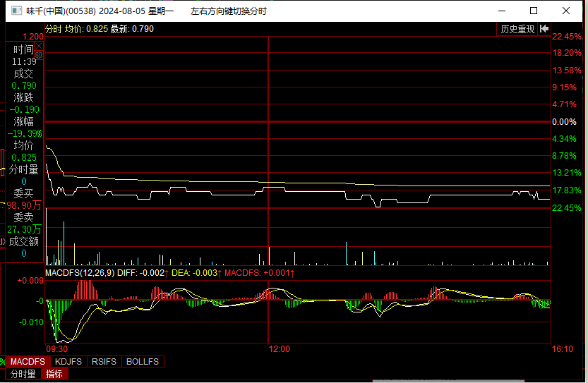The image size is (588, 383).
Task: Click the 0.00% axis label
Action: pyautogui.click(x=564, y=122)
